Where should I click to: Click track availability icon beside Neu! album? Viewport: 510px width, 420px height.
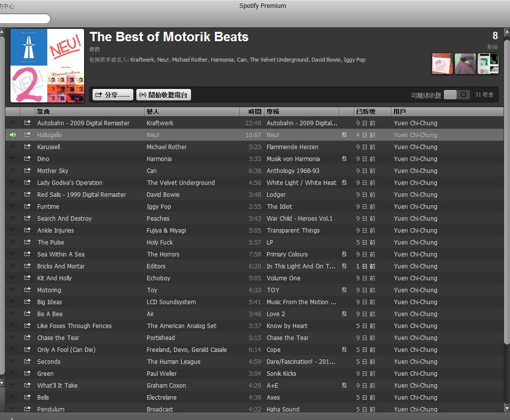tap(343, 135)
